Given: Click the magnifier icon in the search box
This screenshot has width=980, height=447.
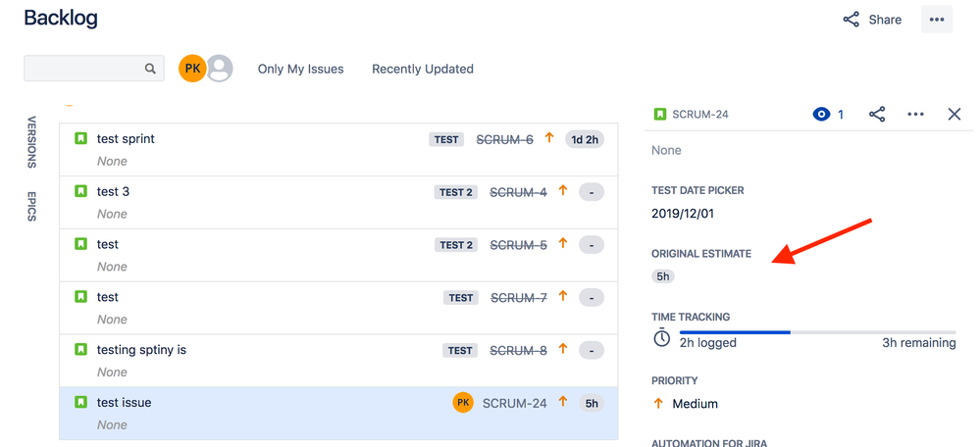Looking at the screenshot, I should click(150, 69).
